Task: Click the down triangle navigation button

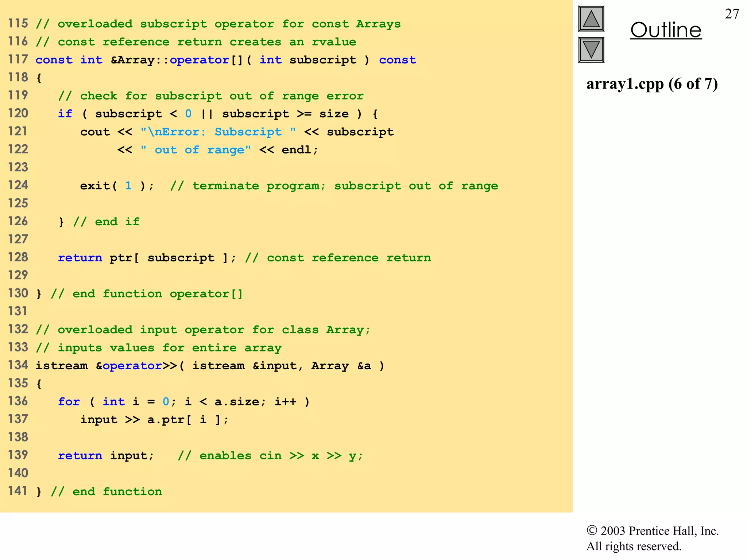Action: pos(591,50)
